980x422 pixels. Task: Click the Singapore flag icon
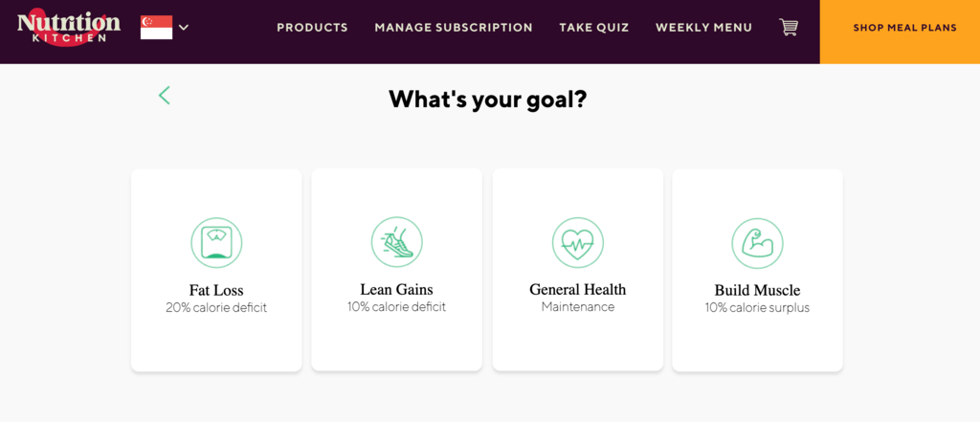156,27
